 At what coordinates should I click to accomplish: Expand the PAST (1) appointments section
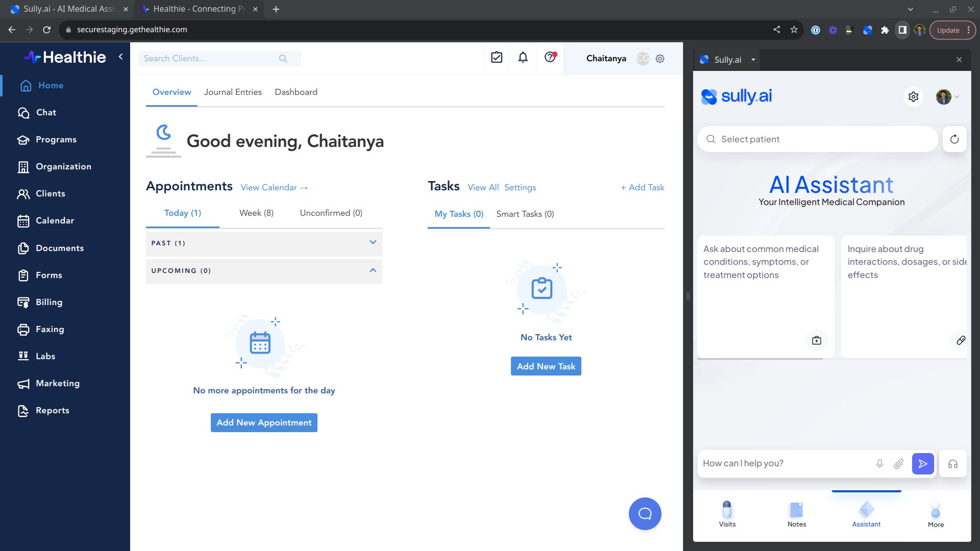click(373, 243)
